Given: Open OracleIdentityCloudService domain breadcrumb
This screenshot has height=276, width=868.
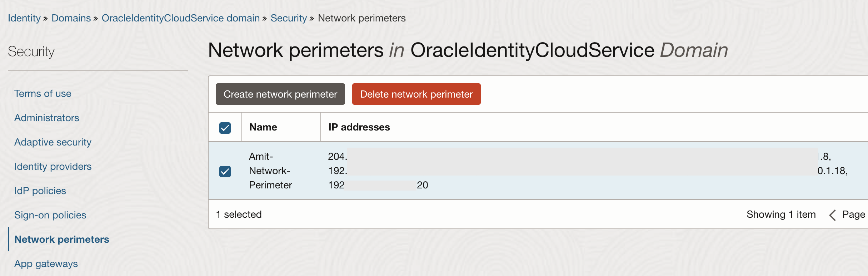Looking at the screenshot, I should point(180,18).
